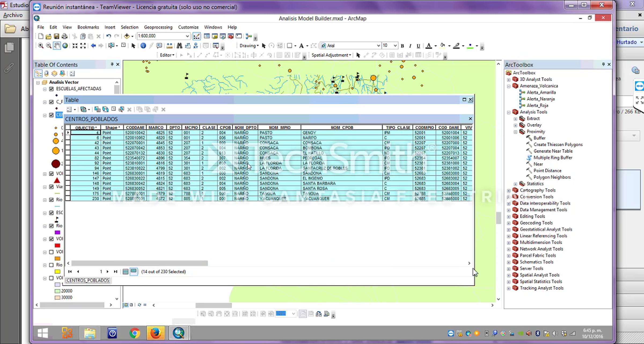
Task: Click the CENTROS_POBLADOS table tab
Action: [88, 281]
